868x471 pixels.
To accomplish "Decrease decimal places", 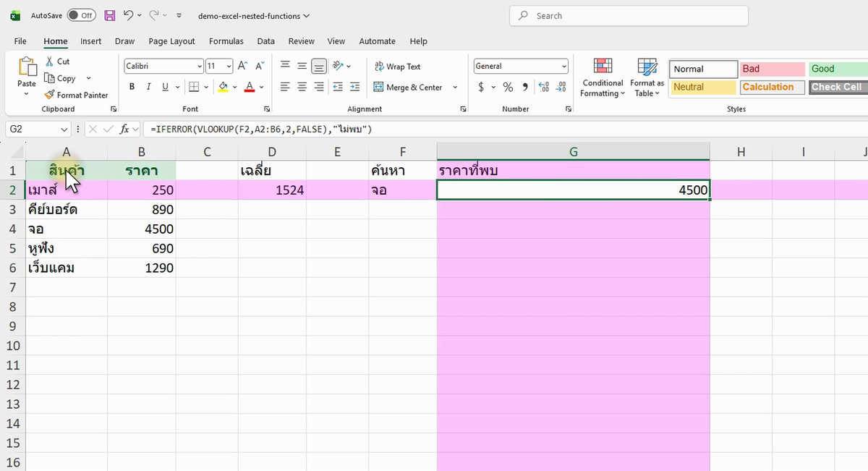I will click(561, 87).
